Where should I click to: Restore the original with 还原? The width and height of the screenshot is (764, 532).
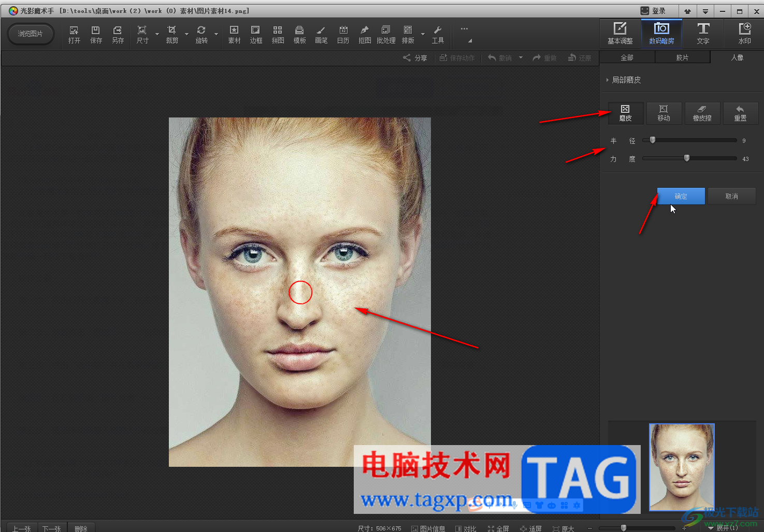point(580,58)
